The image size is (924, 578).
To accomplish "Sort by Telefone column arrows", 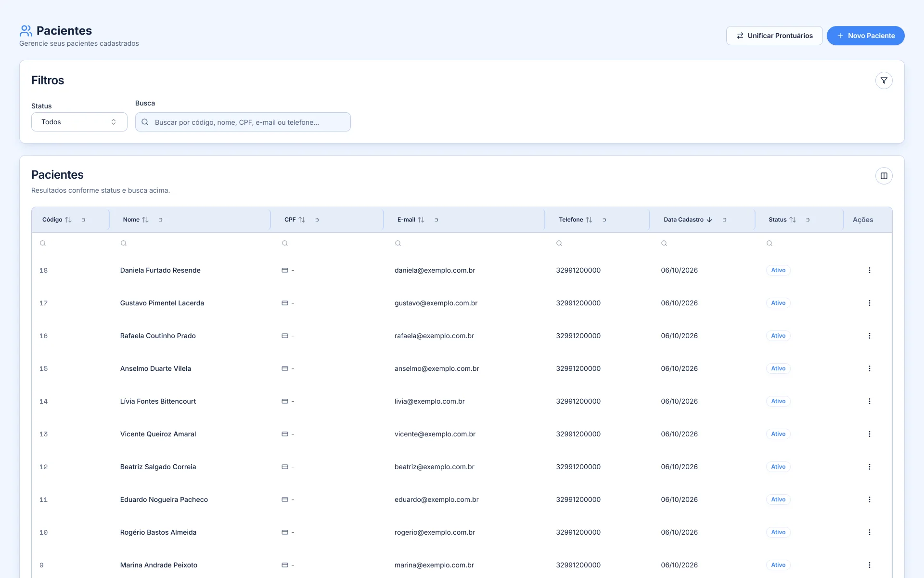I will coord(589,220).
